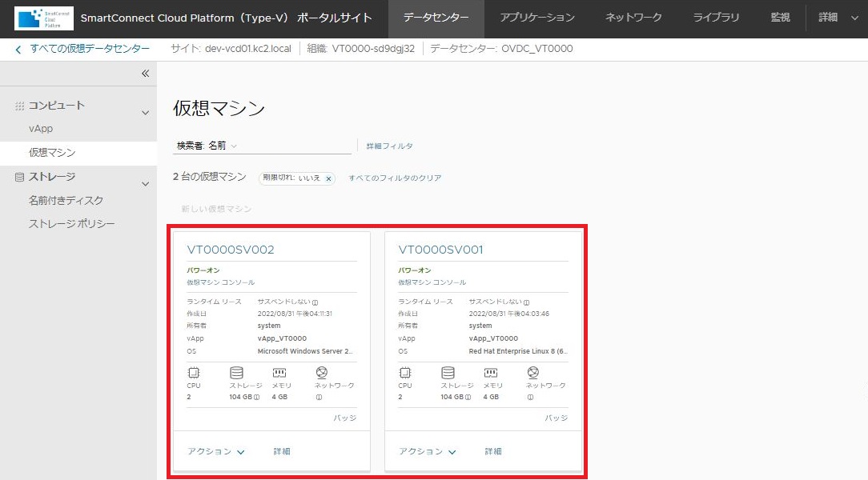This screenshot has width=868, height=480.
Task: Click network info icon under ネットワーク on VT0000SV001
Action: coord(530,397)
